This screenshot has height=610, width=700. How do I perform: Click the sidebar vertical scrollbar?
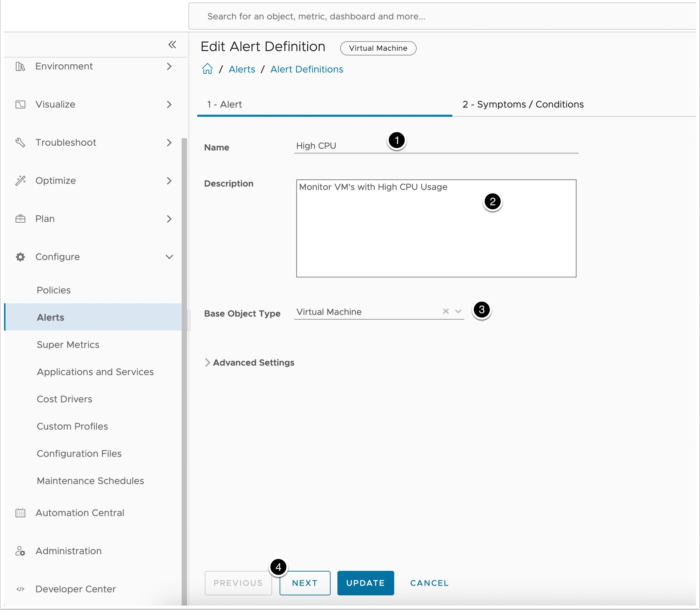[184, 372]
